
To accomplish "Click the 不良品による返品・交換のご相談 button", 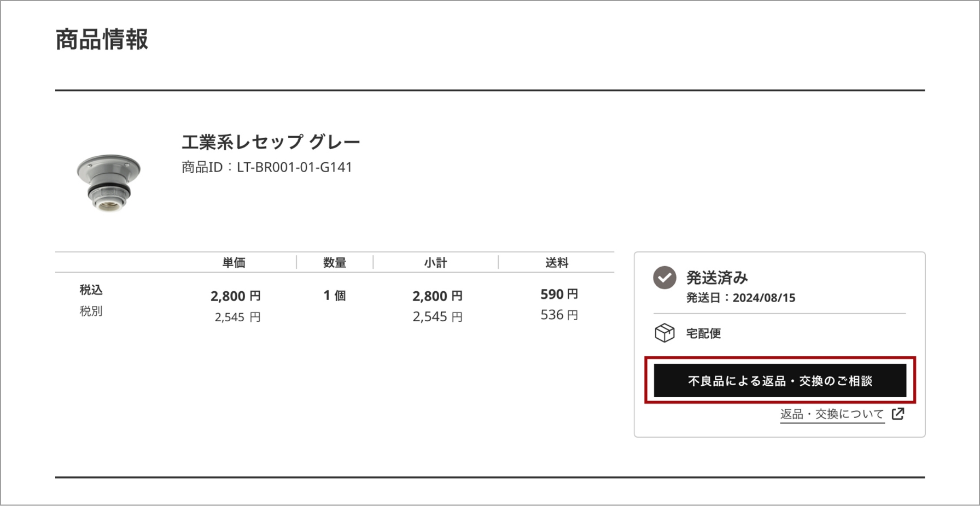I will click(780, 380).
